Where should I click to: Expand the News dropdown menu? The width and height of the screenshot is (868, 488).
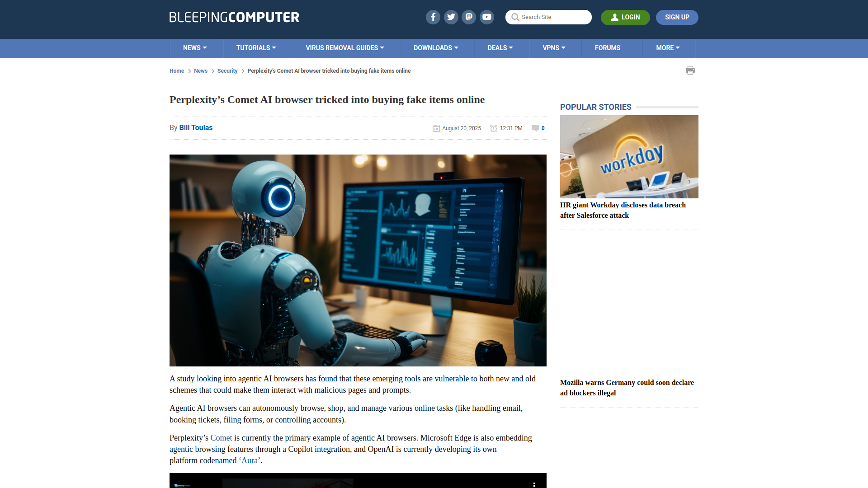pos(195,48)
